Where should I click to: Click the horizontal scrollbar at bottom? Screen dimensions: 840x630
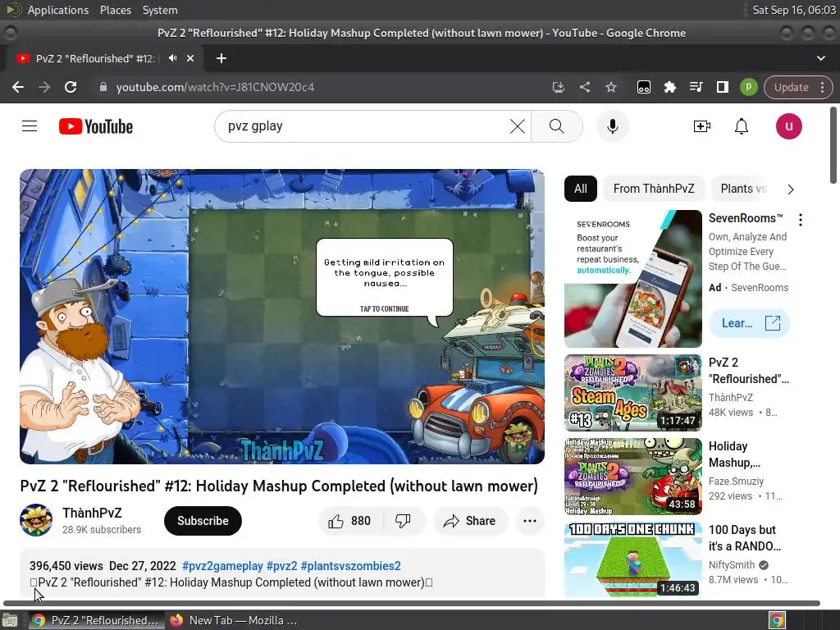click(x=412, y=603)
